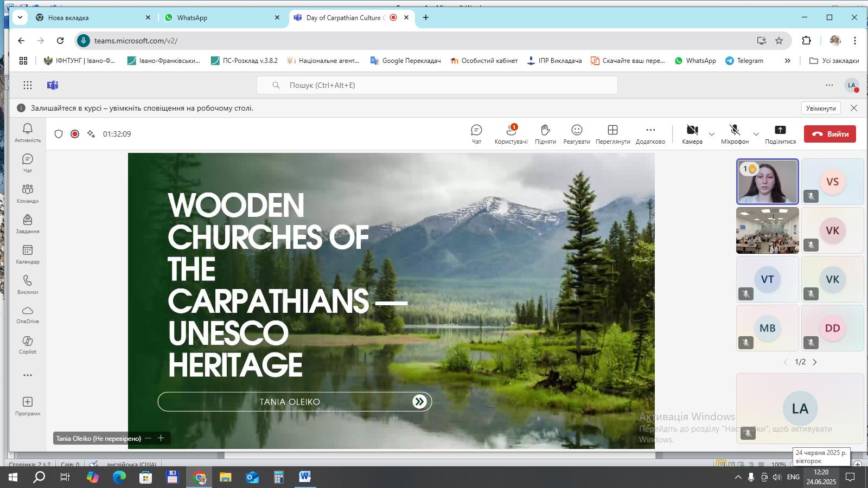Leave the meeting with Вийти button
Image resolution: width=868 pixels, height=488 pixels.
click(x=830, y=134)
